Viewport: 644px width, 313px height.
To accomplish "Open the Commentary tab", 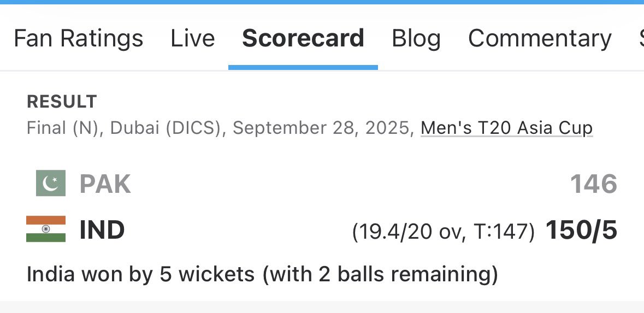I will [x=540, y=39].
